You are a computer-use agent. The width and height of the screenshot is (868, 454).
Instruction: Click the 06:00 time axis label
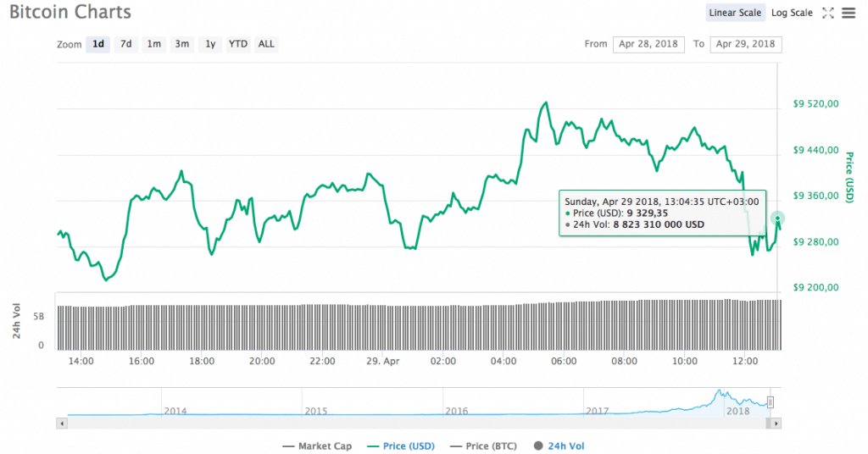click(x=564, y=361)
